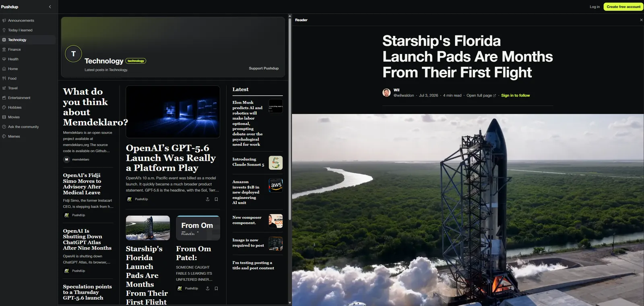Click Wil's author avatar in Reader

pyautogui.click(x=386, y=93)
